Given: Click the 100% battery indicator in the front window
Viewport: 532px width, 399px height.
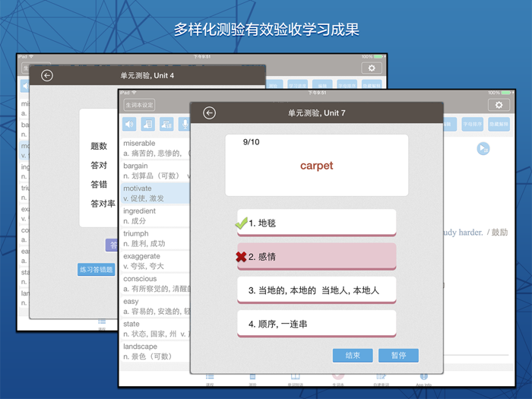Looking at the screenshot, I should (x=499, y=93).
